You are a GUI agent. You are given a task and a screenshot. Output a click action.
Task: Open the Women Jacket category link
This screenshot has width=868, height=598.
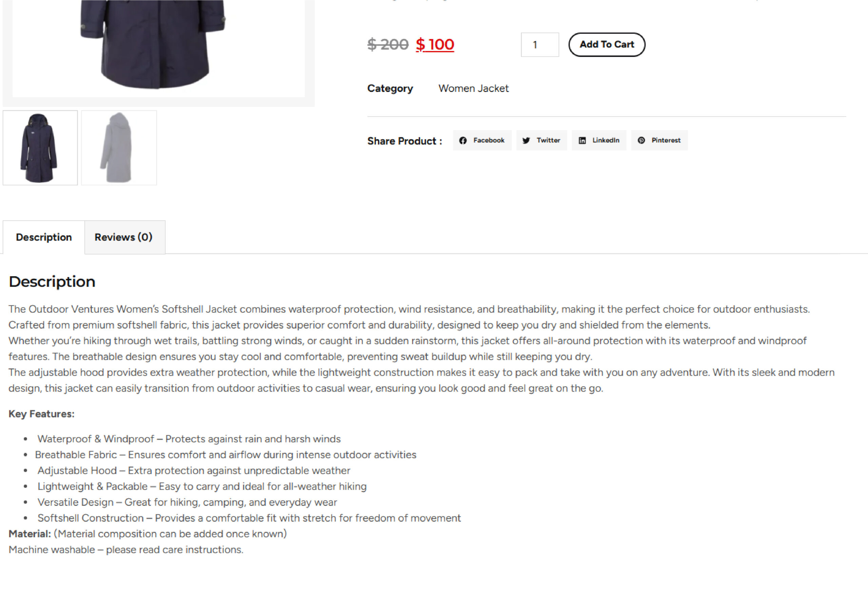pyautogui.click(x=473, y=88)
